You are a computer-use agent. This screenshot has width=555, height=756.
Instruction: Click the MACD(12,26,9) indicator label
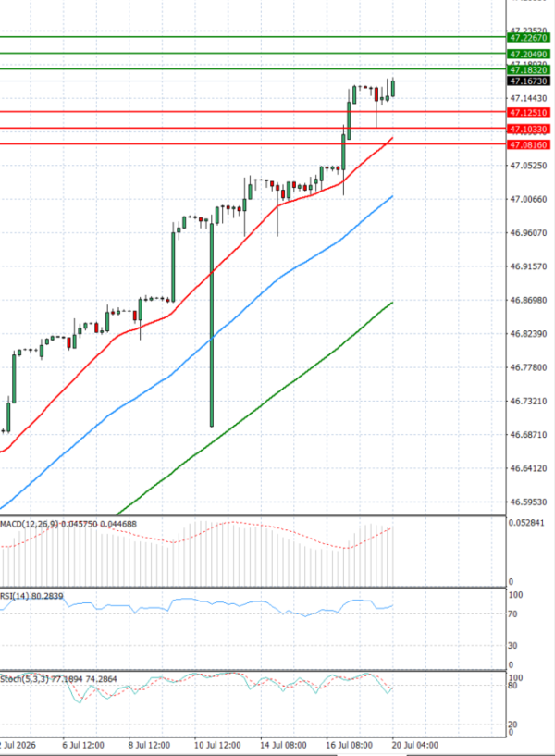click(30, 524)
